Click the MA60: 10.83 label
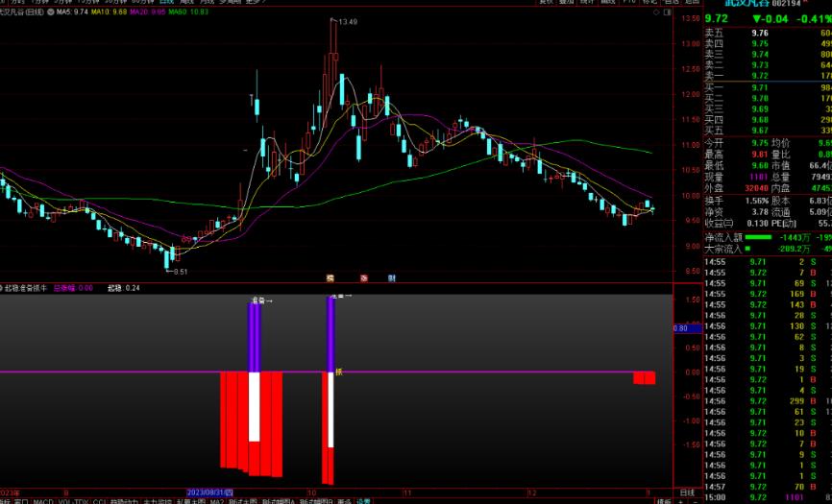The image size is (832, 504). click(188, 12)
